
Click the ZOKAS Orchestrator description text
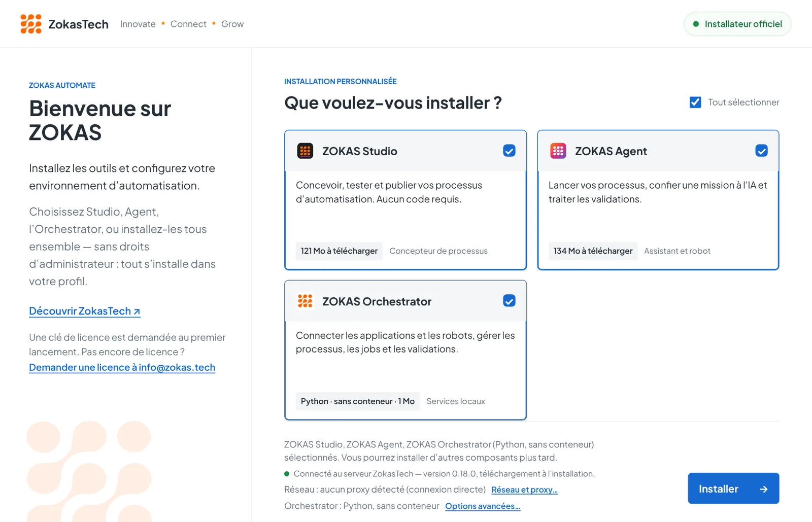click(405, 342)
